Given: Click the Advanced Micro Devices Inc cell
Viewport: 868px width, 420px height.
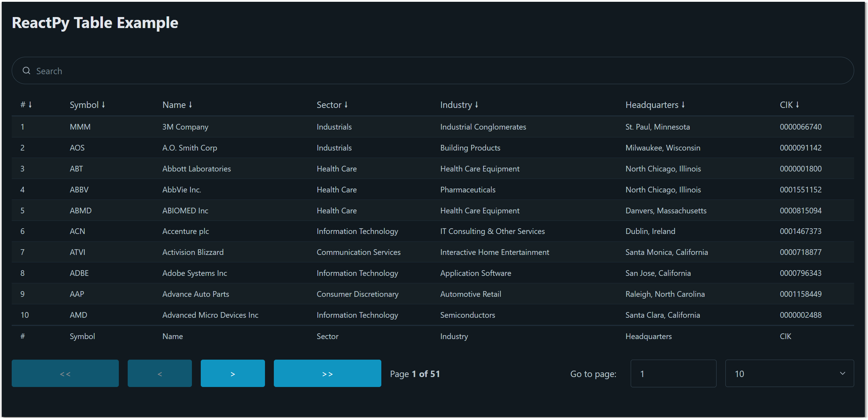Looking at the screenshot, I should [210, 315].
